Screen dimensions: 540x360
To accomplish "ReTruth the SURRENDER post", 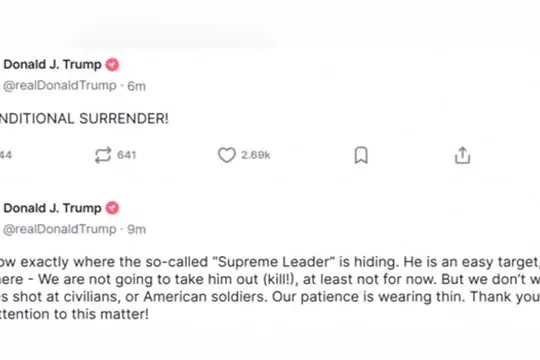I will click(103, 155).
